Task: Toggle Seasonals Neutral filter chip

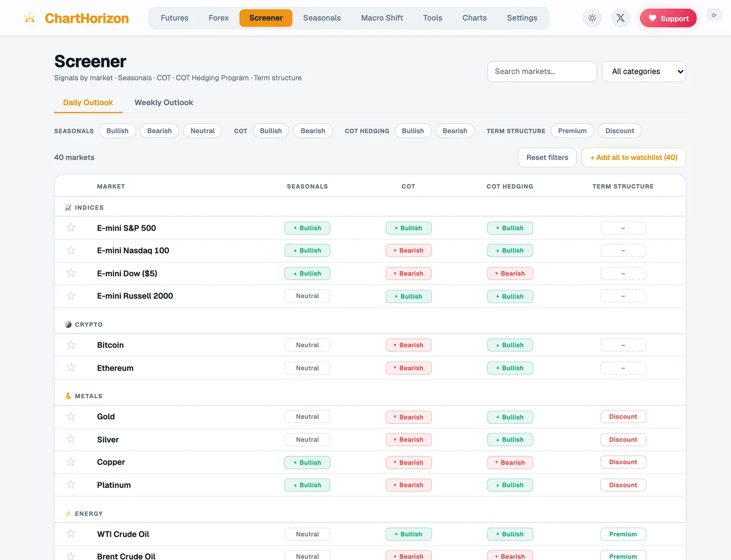Action: pyautogui.click(x=203, y=131)
